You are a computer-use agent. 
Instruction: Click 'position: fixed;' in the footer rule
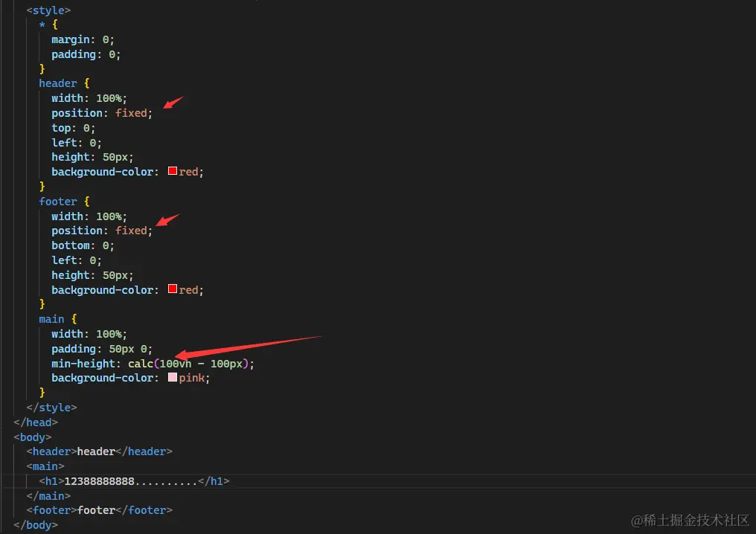click(102, 231)
